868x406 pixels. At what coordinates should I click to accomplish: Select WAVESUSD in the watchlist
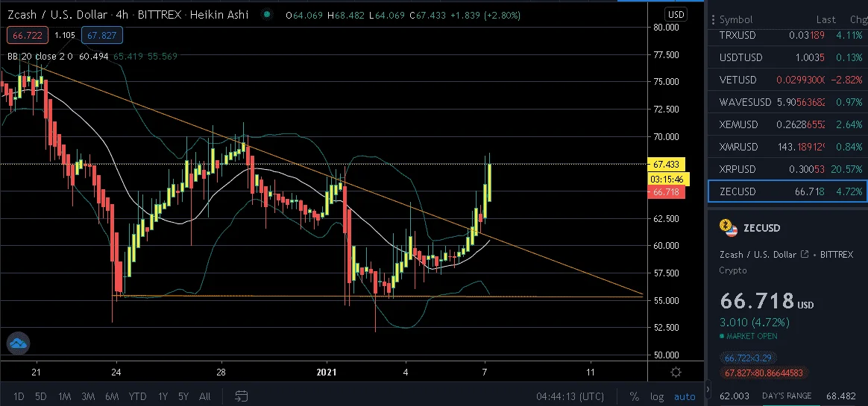pyautogui.click(x=787, y=102)
